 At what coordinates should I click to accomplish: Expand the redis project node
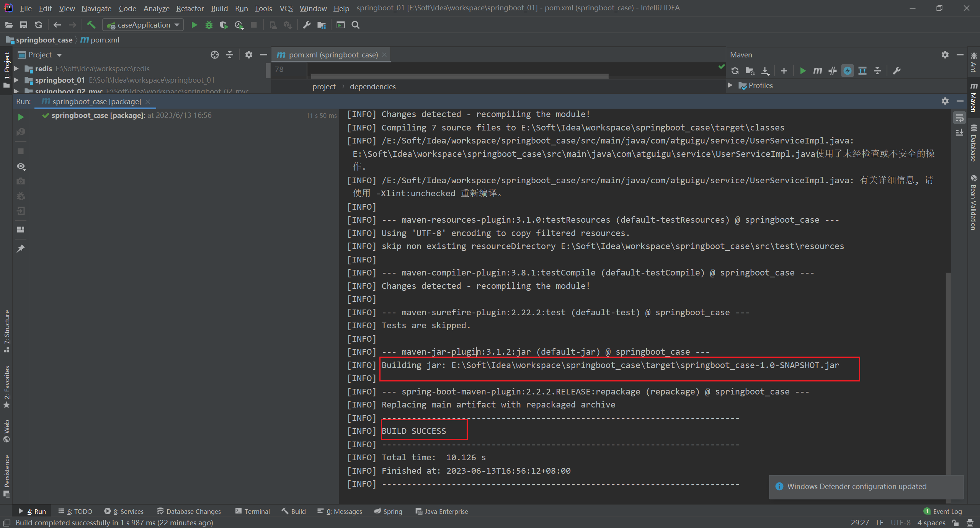(16, 68)
